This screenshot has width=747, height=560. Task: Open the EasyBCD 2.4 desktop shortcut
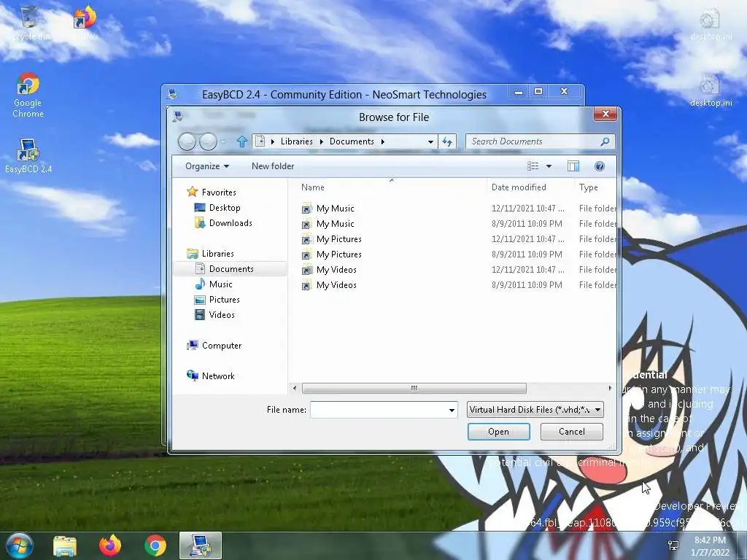point(28,156)
